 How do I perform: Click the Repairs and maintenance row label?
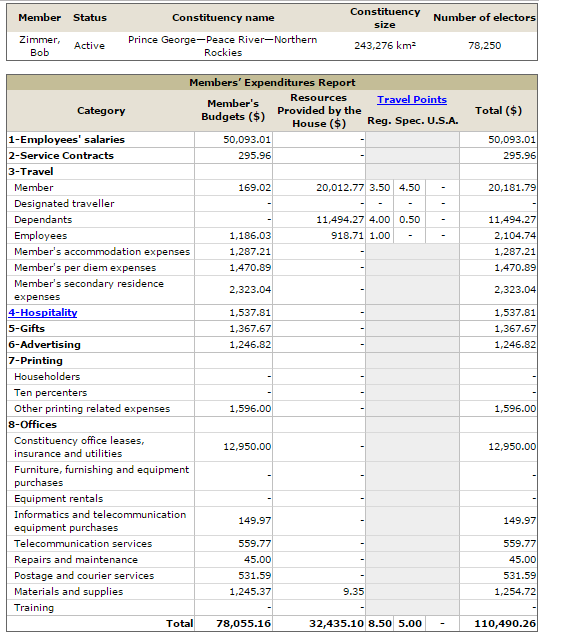pos(76,560)
